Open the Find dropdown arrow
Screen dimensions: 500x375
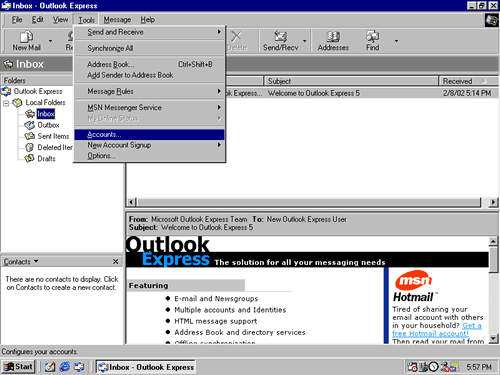point(396,41)
